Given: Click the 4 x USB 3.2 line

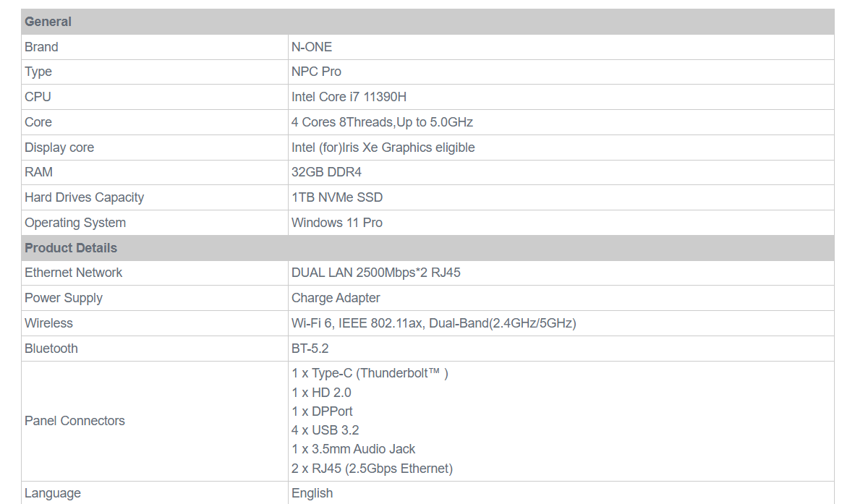Looking at the screenshot, I should coord(326,430).
